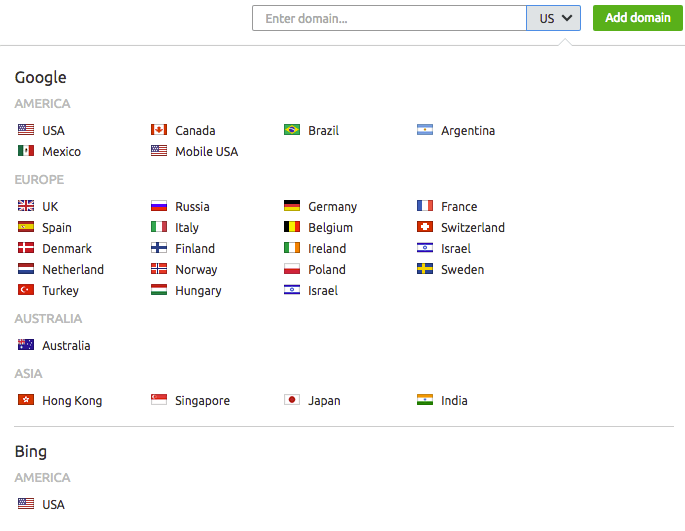Screen dimensions: 685x531
Task: Click the Mobile USA flag icon
Action: 159,151
